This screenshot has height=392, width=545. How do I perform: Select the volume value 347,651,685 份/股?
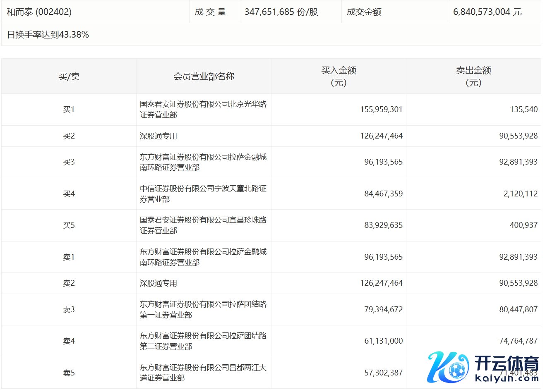click(281, 12)
